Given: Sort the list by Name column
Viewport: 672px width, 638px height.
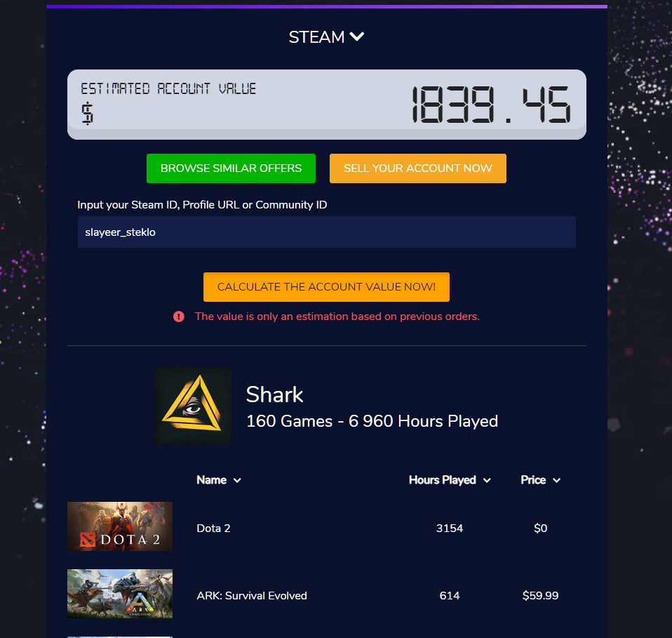Looking at the screenshot, I should (211, 480).
